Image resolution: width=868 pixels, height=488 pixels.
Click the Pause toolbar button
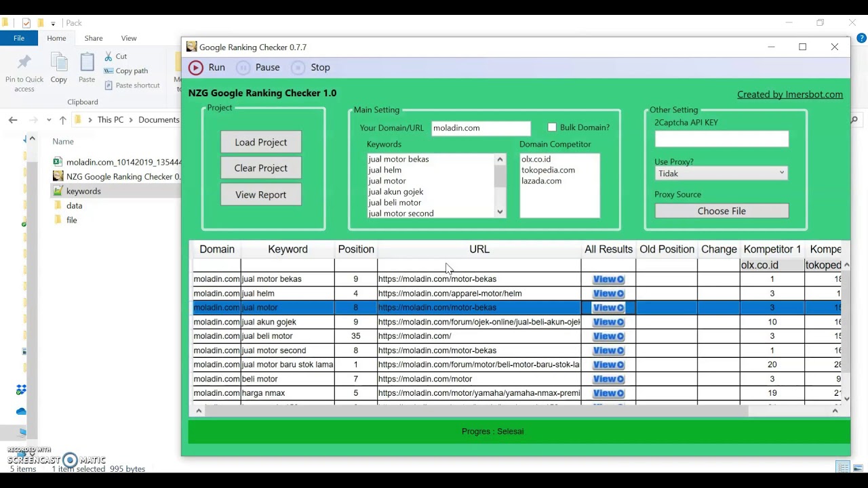pos(258,67)
